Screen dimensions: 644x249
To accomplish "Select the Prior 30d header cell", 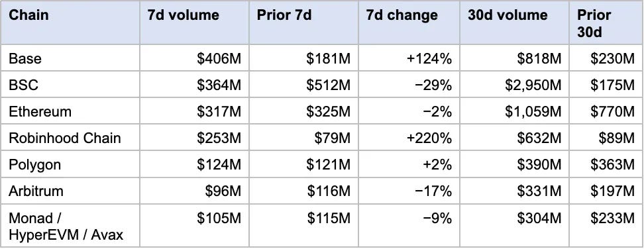I will (606, 23).
